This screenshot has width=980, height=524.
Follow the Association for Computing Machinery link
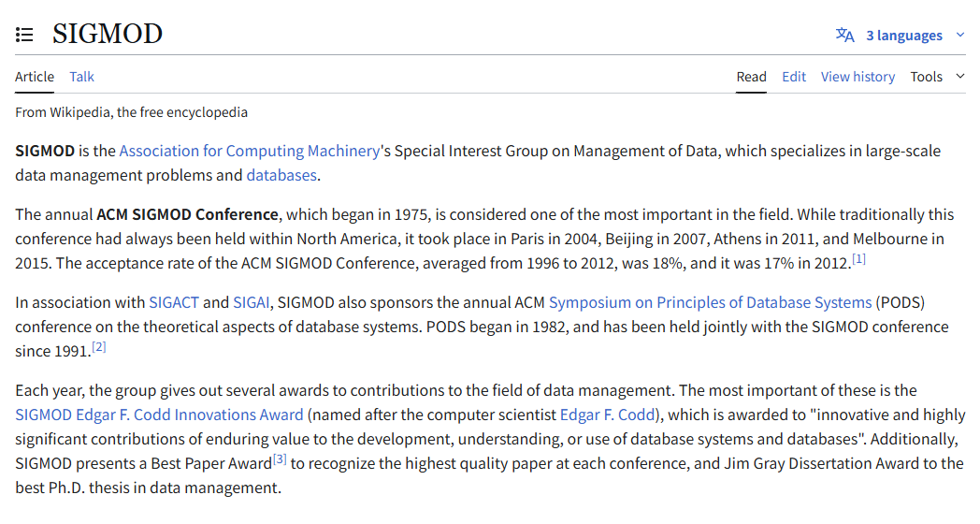click(x=250, y=152)
